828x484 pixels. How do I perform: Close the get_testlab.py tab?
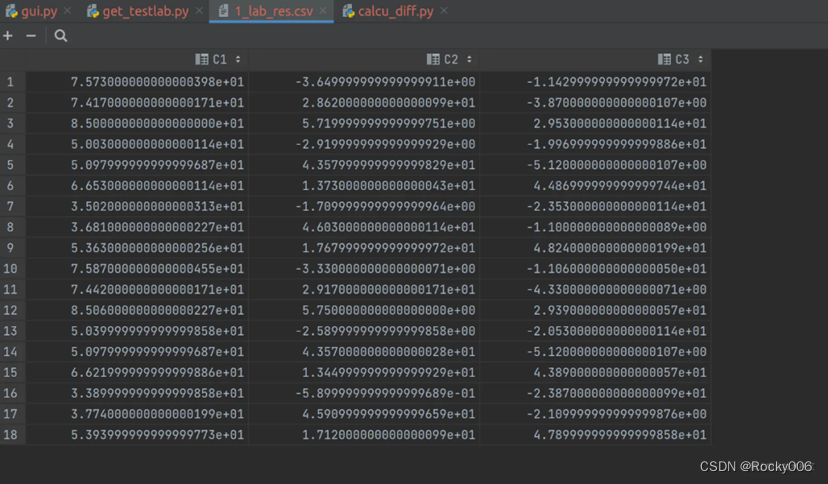click(199, 11)
